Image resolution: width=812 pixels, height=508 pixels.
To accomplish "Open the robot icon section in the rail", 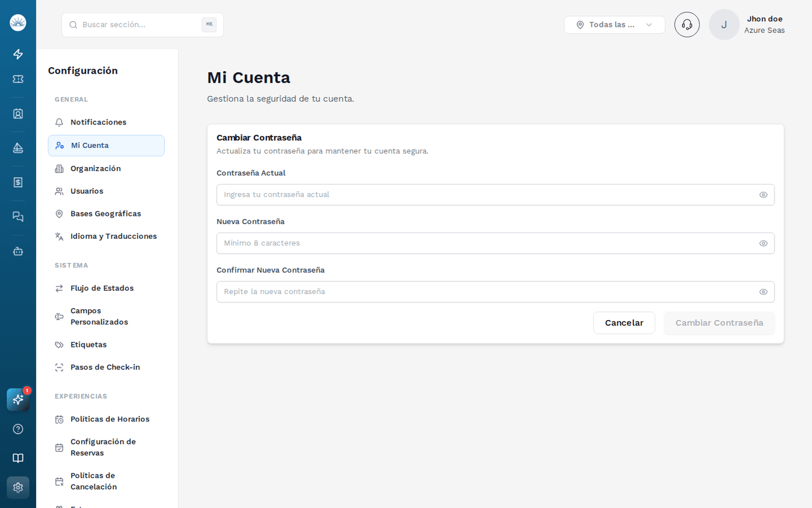I will [18, 251].
